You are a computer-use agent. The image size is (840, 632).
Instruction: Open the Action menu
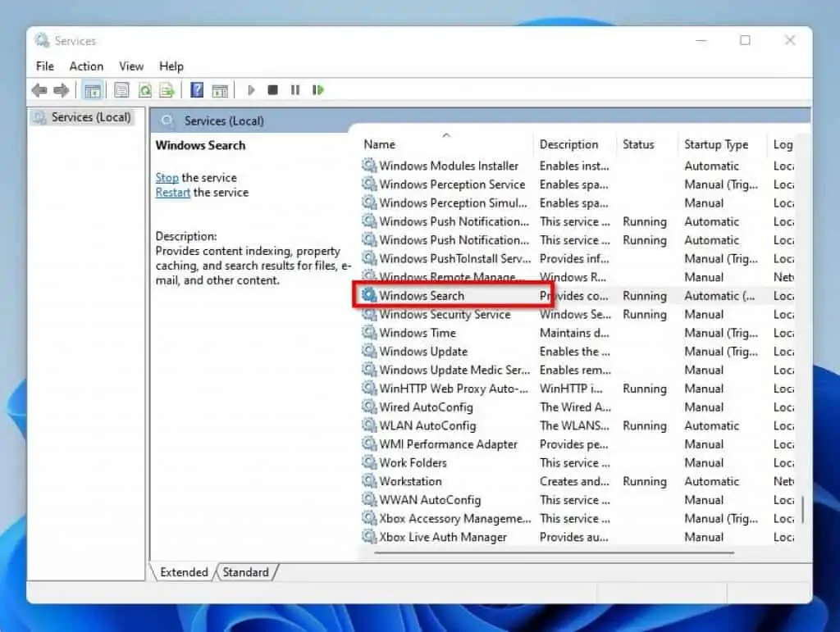tap(86, 66)
